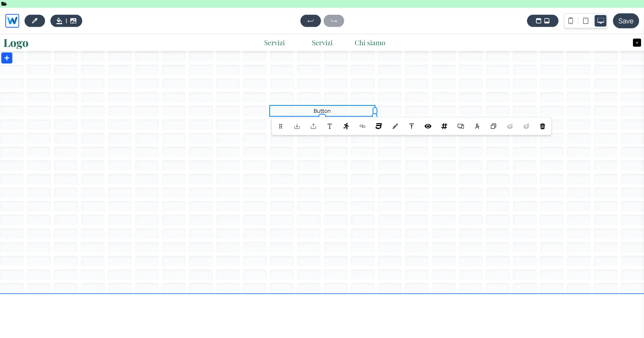Image resolution: width=644 pixels, height=338 pixels.
Task: Click the undo arrow button
Action: pos(310,21)
